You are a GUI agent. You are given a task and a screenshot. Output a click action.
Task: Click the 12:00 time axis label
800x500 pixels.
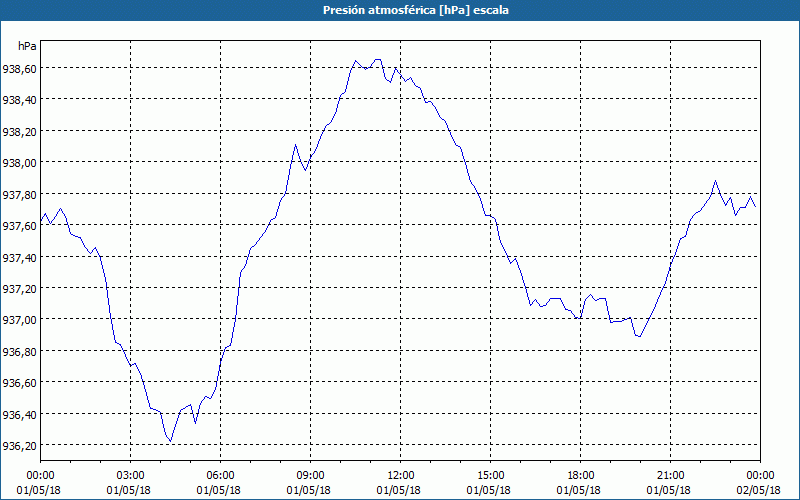click(x=401, y=476)
